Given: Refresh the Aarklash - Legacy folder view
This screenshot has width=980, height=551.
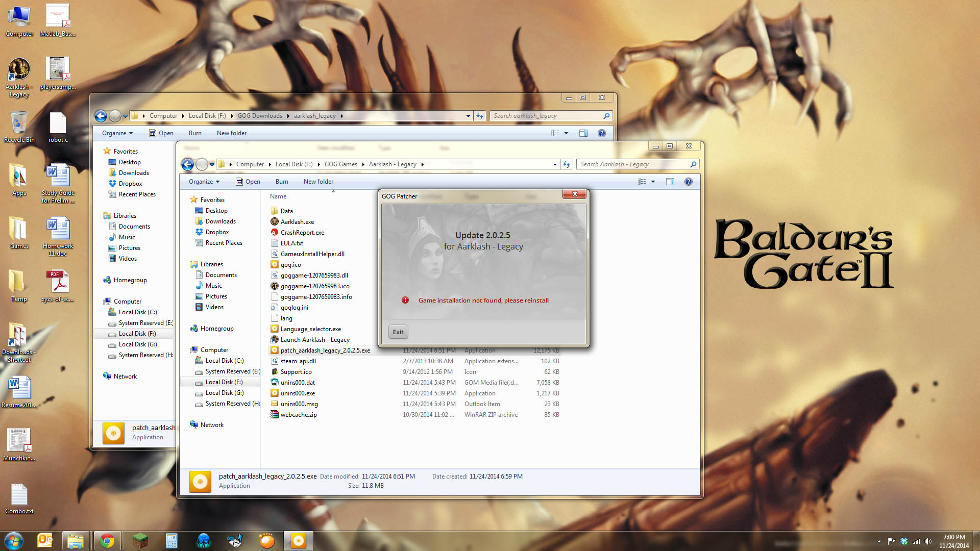Looking at the screenshot, I should (x=566, y=164).
